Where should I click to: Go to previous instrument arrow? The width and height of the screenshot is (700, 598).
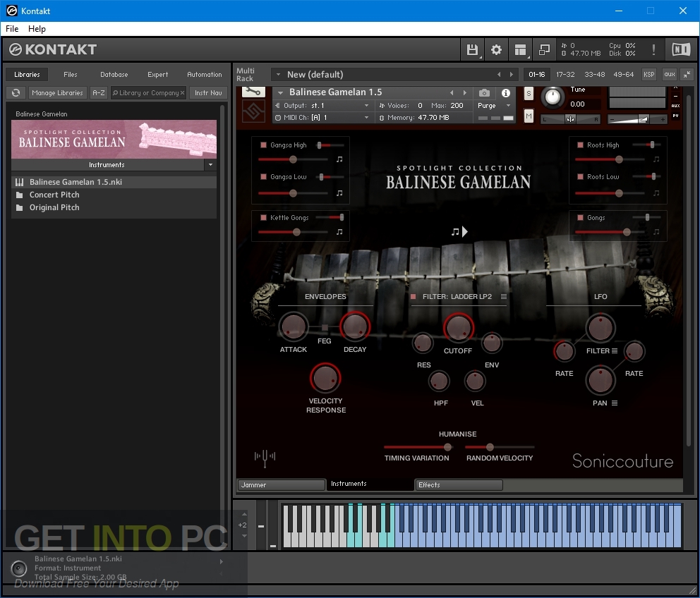click(452, 93)
